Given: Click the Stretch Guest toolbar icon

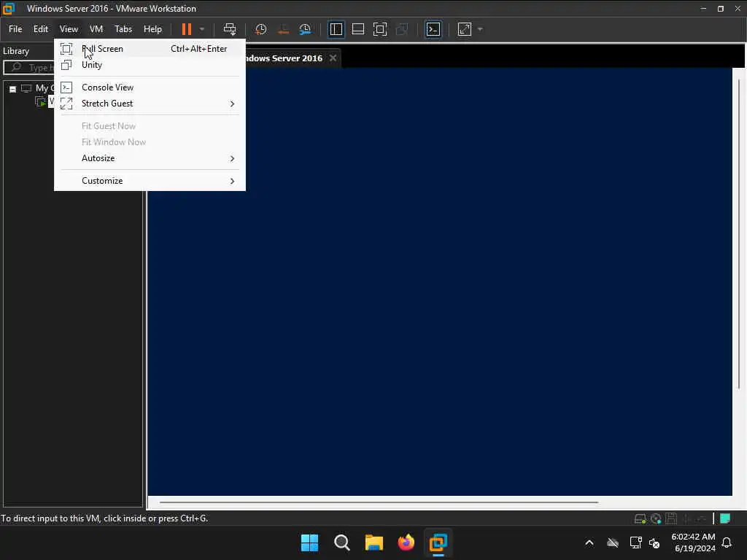Looking at the screenshot, I should 465,29.
